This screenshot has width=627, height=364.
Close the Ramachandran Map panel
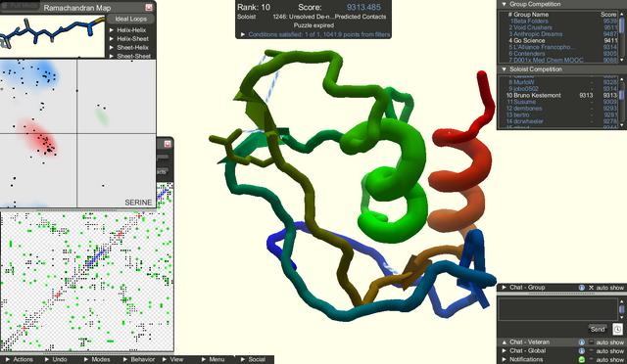coord(149,7)
